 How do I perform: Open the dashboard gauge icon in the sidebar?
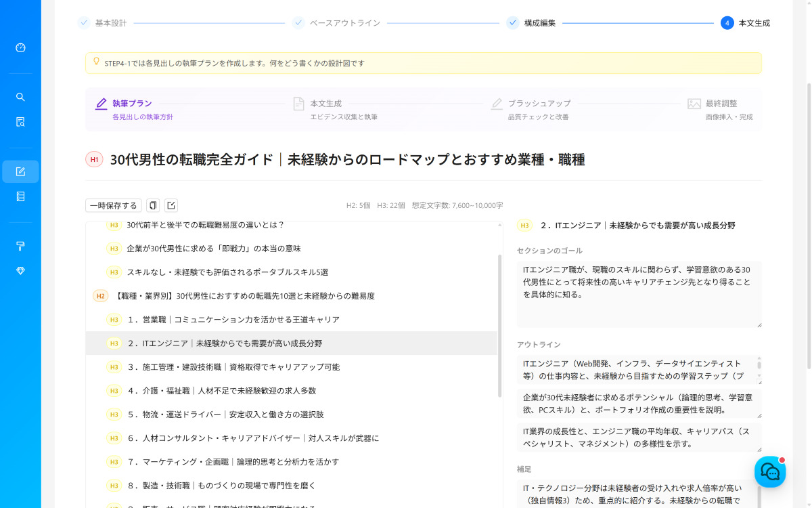tap(20, 47)
